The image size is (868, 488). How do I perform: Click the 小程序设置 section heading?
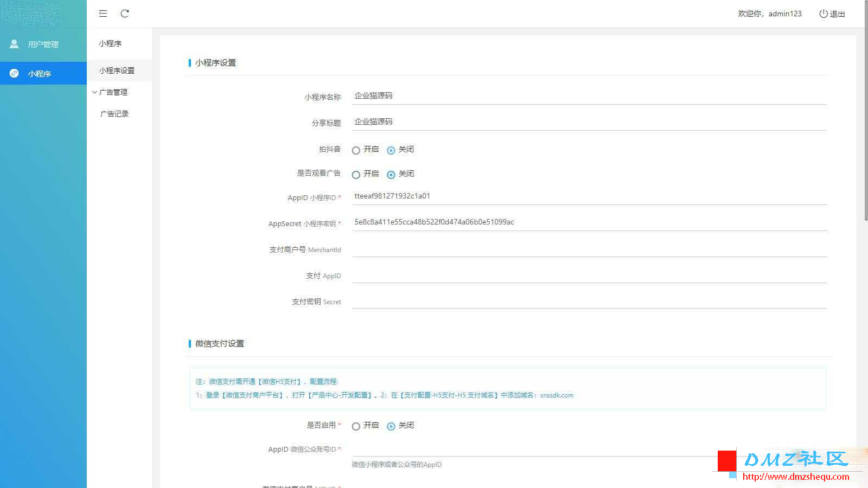coord(215,63)
